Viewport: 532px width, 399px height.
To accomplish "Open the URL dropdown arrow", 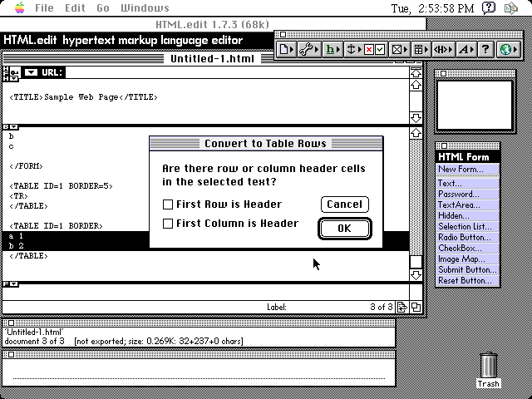I will click(31, 72).
